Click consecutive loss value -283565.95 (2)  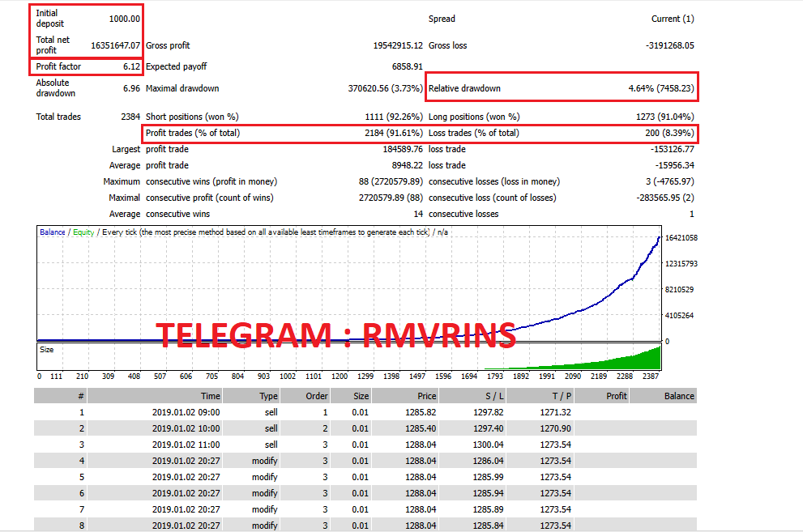pyautogui.click(x=665, y=198)
